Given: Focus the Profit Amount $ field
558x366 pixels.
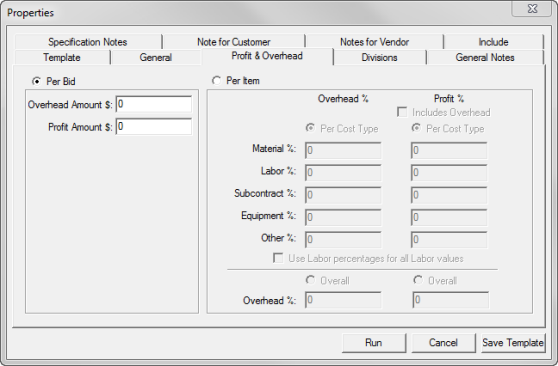Looking at the screenshot, I should (x=154, y=127).
